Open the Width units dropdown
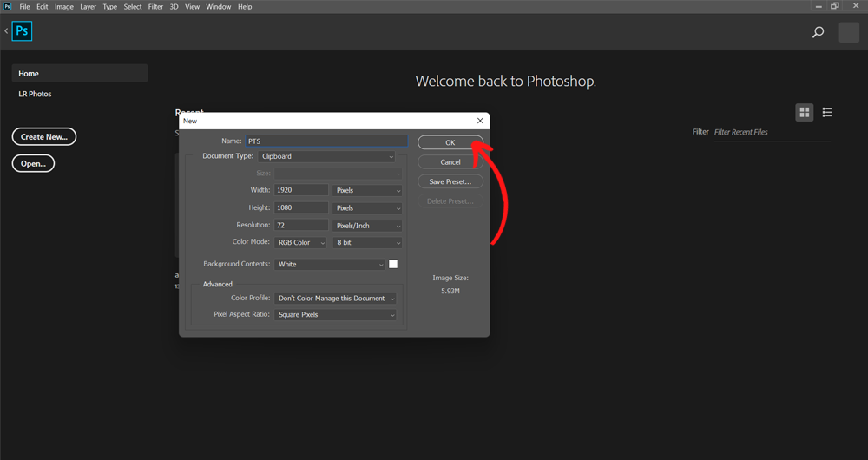Viewport: 868px width, 460px height. click(368, 190)
